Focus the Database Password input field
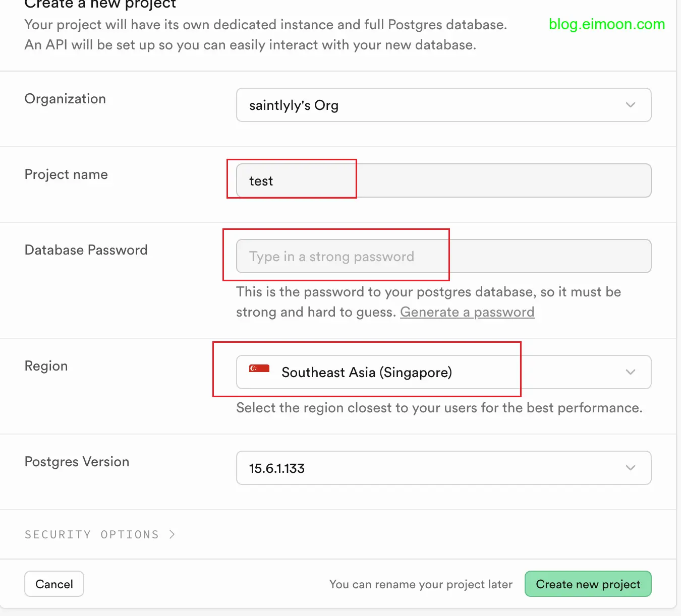 tap(443, 256)
